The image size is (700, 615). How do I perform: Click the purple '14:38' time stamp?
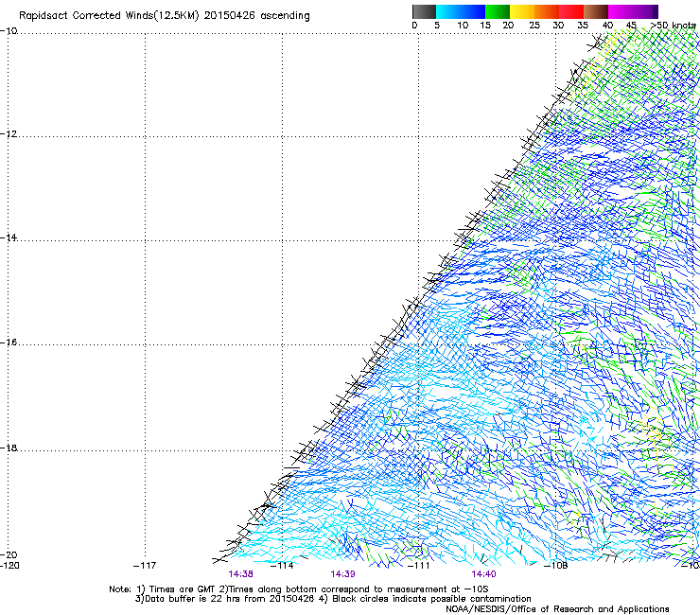[240, 574]
